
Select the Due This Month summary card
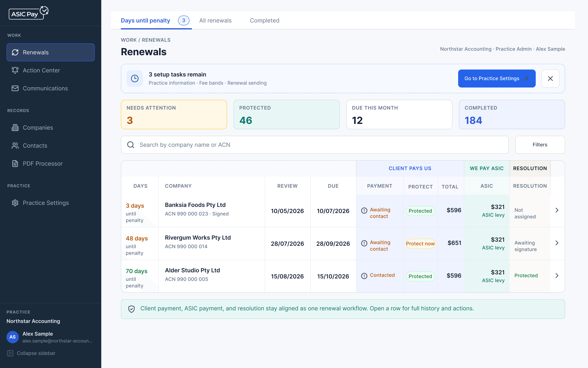pos(399,114)
